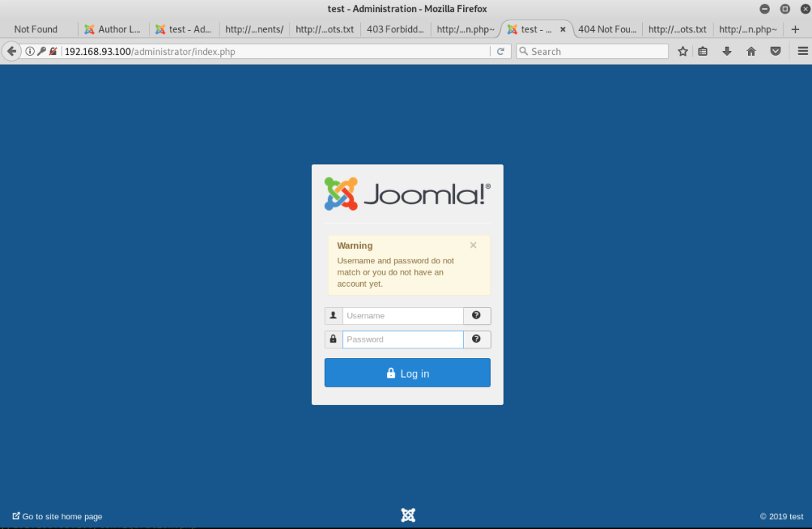Switch to the http://...nents/ tab

coord(254,29)
